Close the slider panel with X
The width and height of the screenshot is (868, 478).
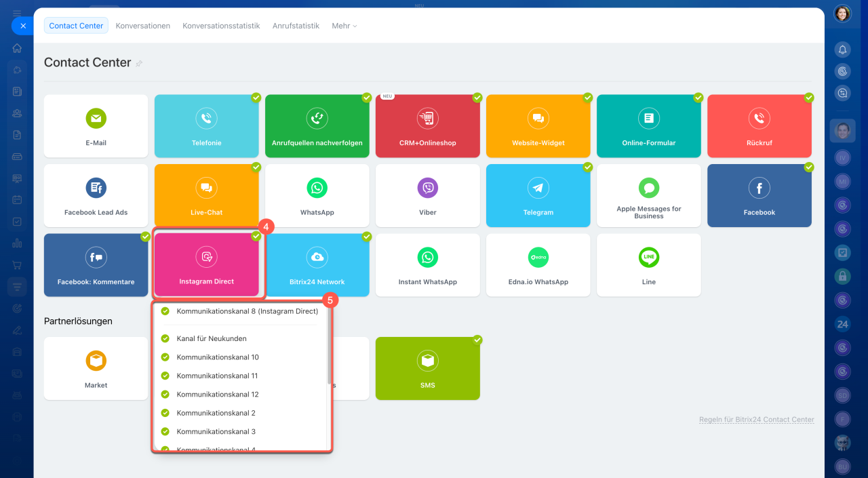pos(22,26)
